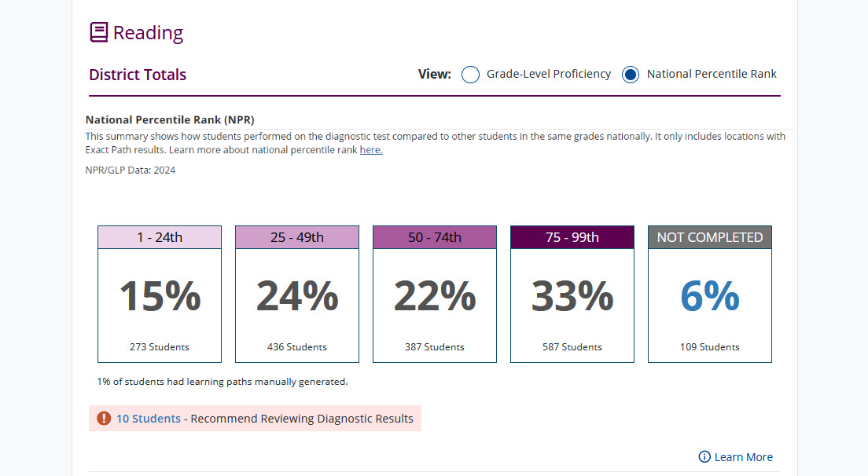The image size is (868, 476).
Task: Select Grade-Level Proficiency radio button
Action: (x=470, y=75)
